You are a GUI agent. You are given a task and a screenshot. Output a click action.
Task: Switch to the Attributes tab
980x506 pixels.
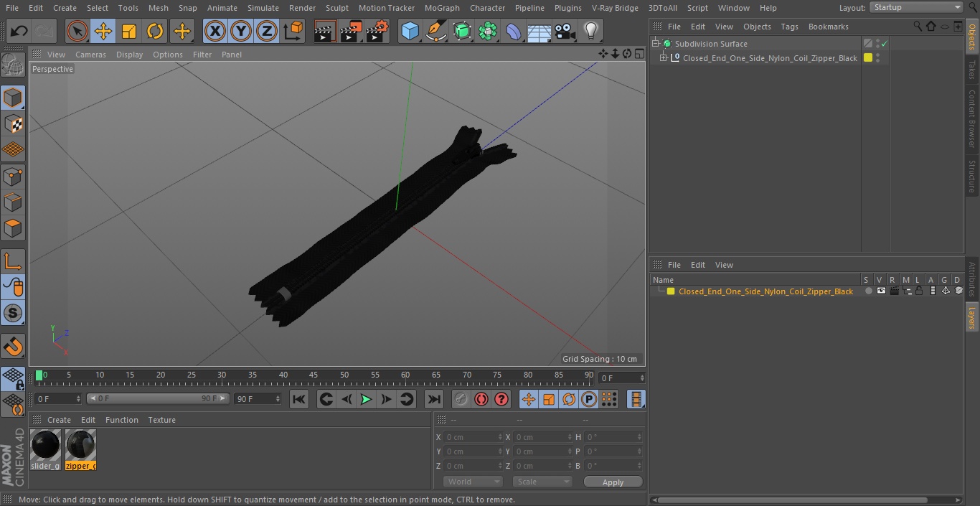click(x=972, y=280)
